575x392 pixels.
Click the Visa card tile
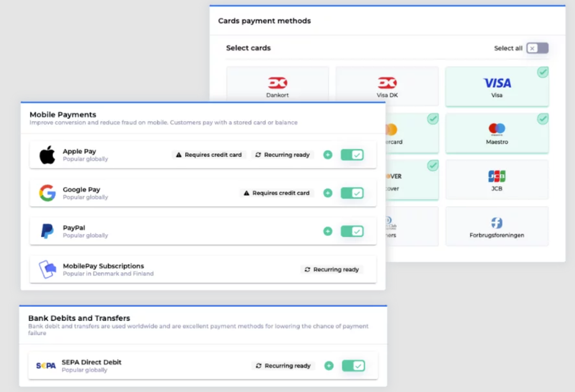point(497,87)
